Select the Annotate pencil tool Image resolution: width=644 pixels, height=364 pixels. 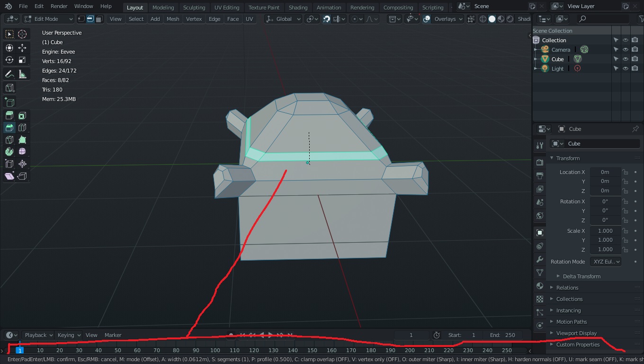tap(9, 74)
